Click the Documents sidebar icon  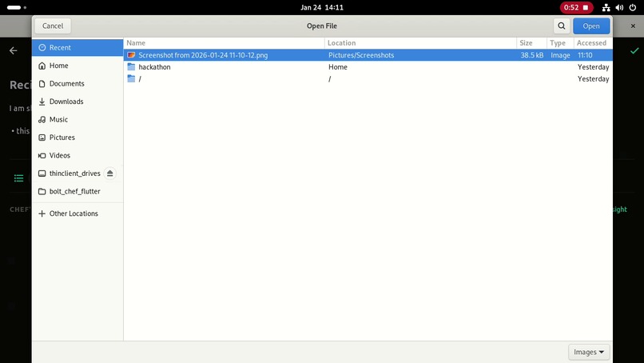tap(42, 84)
